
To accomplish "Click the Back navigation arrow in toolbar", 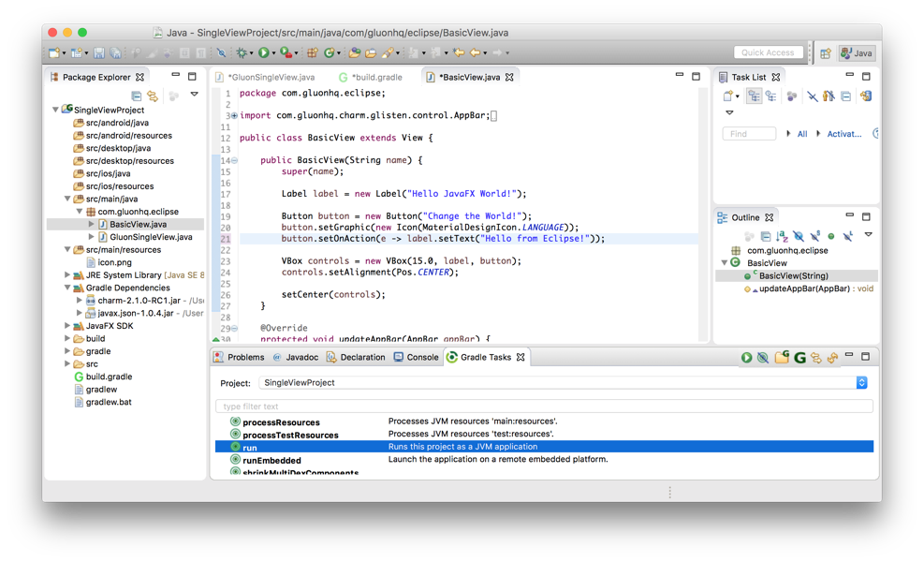I will tap(475, 53).
